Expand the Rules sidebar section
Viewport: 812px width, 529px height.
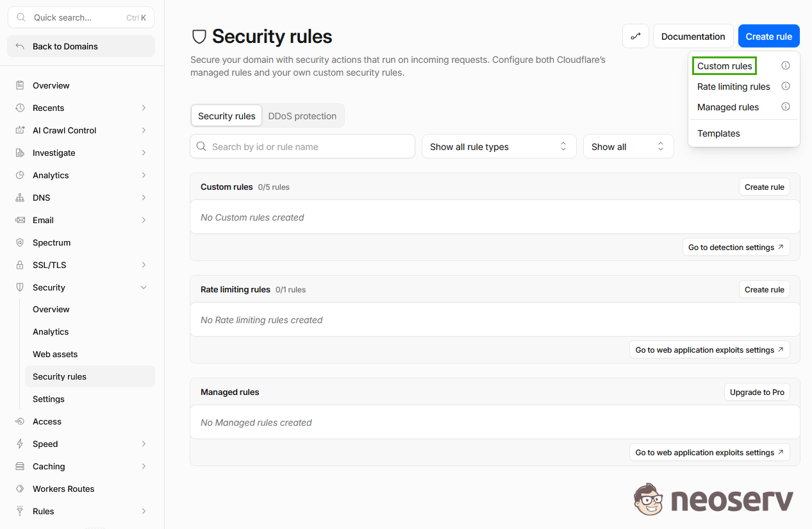click(x=144, y=511)
